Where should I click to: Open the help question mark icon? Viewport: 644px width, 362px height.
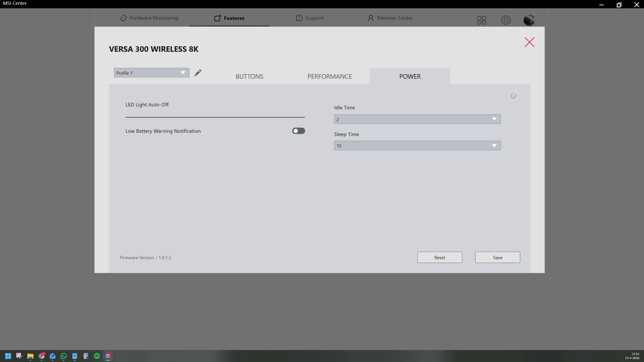(x=513, y=96)
